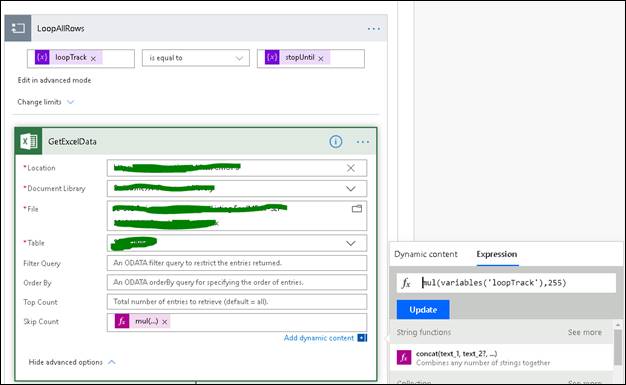Screen dimensions: 626x385
Task: Select the concat function entry
Action: [x=502, y=357]
